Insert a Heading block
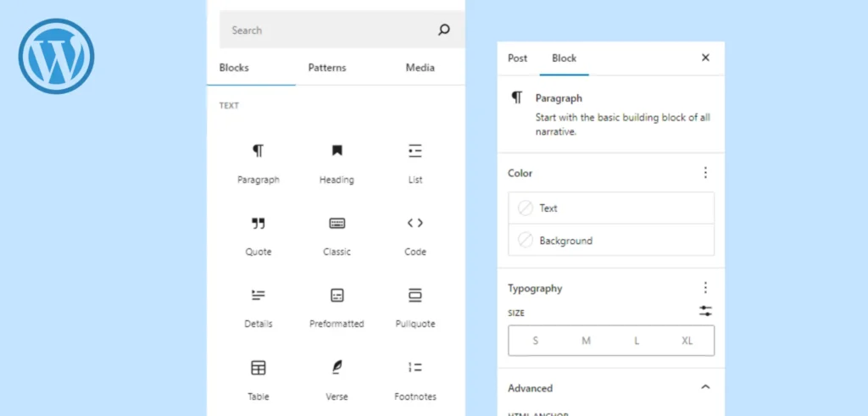868x416 pixels. [x=337, y=164]
